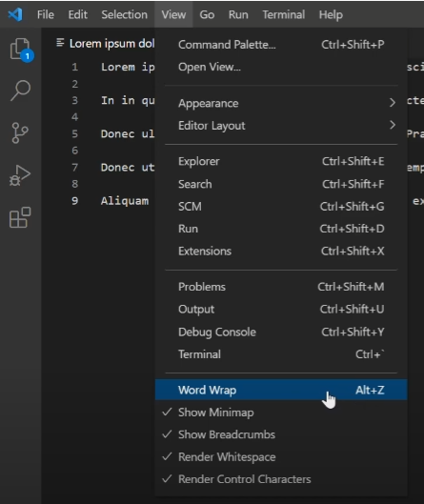Open the Terminal menu in menu bar
Screen dimensions: 424x504
coord(284,14)
